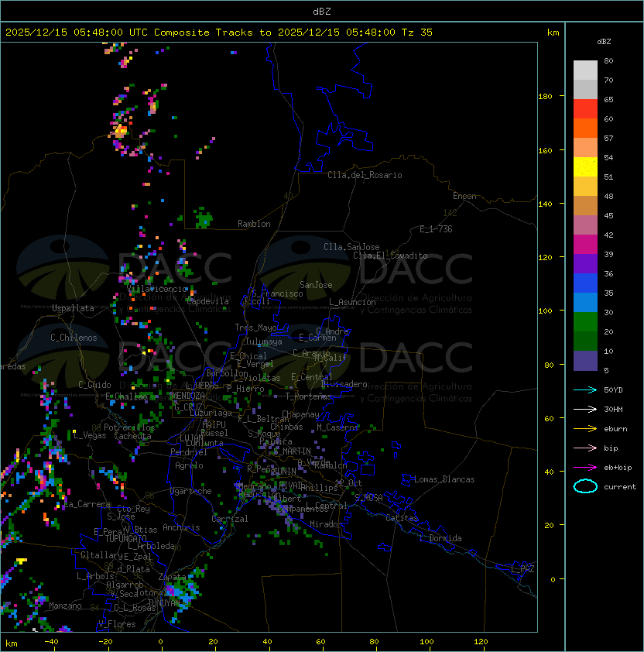Click the yellow timestamp header text
The image size is (644, 652).
coord(219,33)
